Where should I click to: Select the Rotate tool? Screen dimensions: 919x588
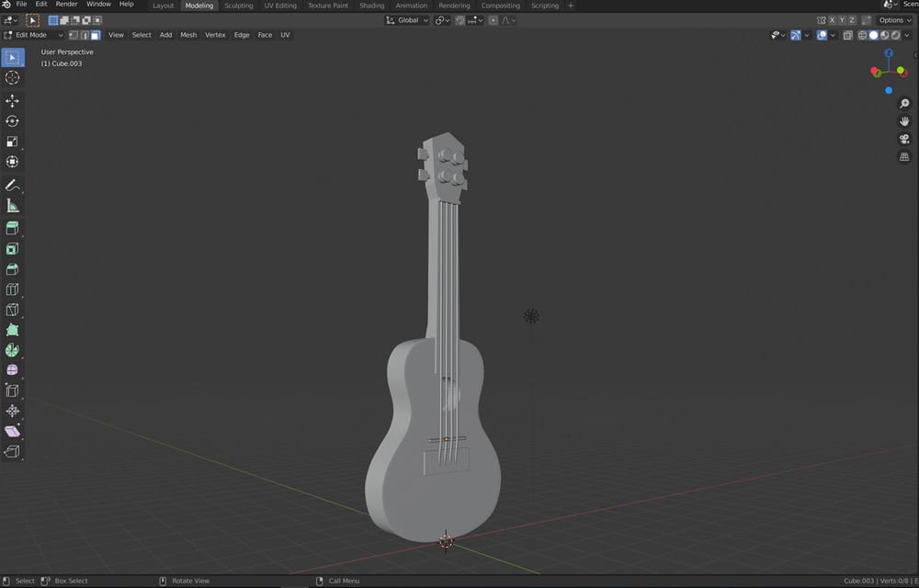(x=12, y=120)
